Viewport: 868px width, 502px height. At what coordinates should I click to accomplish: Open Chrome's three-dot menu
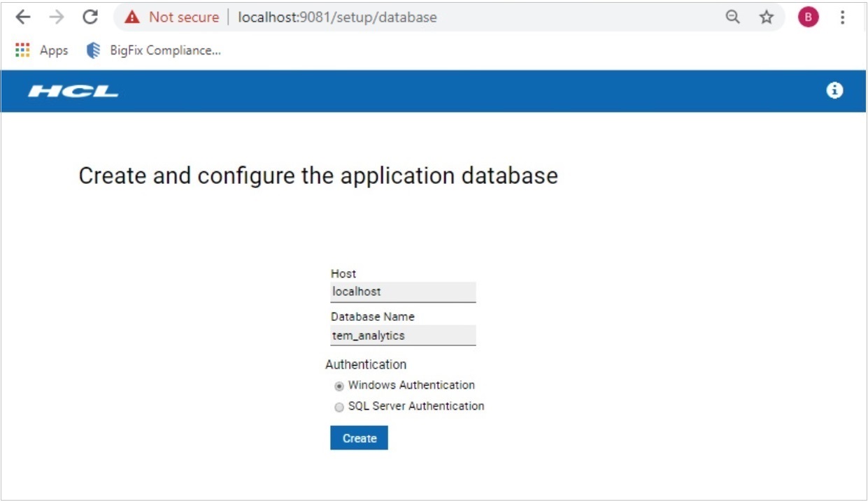(x=843, y=17)
